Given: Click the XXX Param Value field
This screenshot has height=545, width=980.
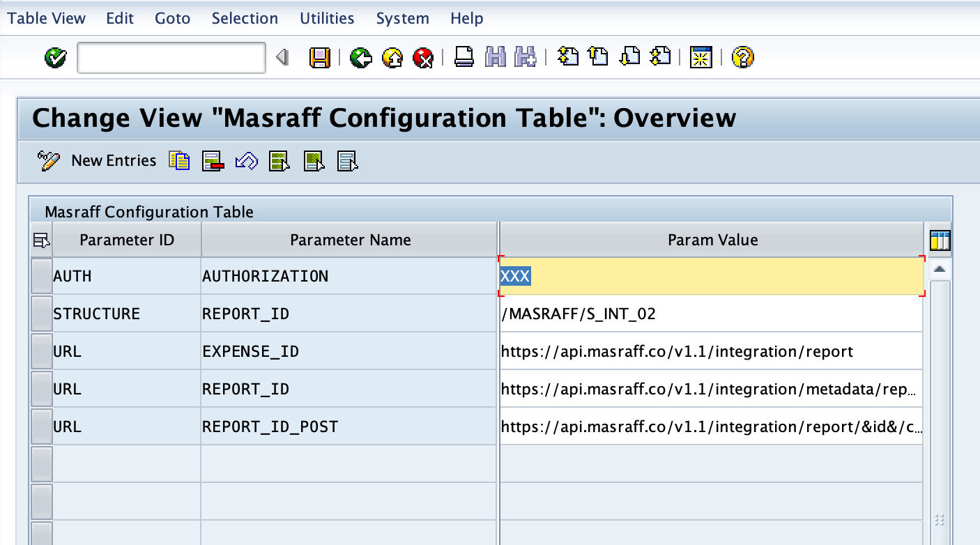Looking at the screenshot, I should pos(712,276).
